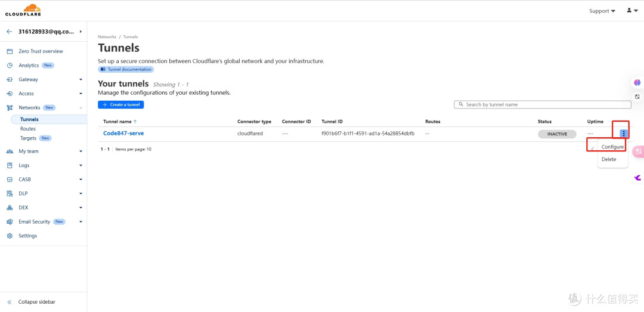Open the Support dropdown
This screenshot has height=312, width=644.
pos(602,11)
